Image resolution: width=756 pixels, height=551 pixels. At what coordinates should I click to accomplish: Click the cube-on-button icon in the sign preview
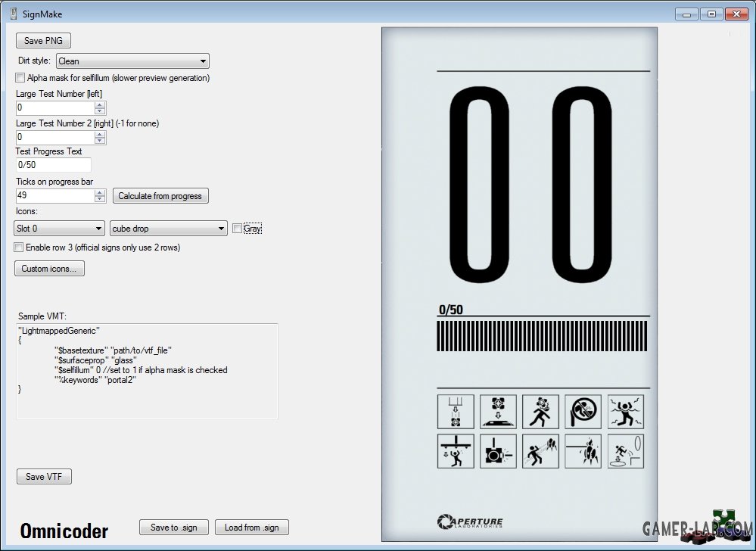498,412
